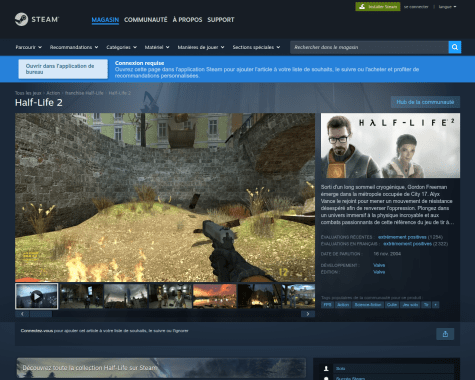Open the SUPPORT tab
The width and height of the screenshot is (475, 380).
pos(221,20)
